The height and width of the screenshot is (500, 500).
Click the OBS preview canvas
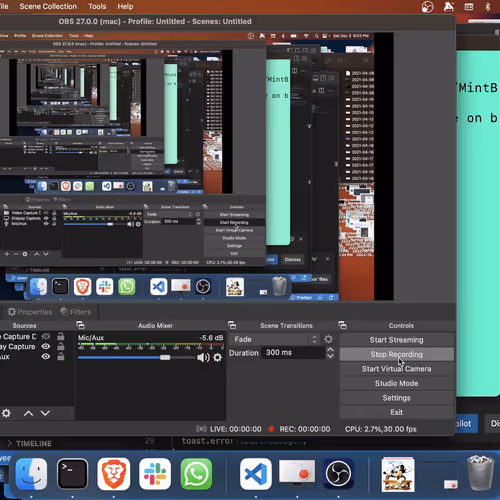[197, 167]
